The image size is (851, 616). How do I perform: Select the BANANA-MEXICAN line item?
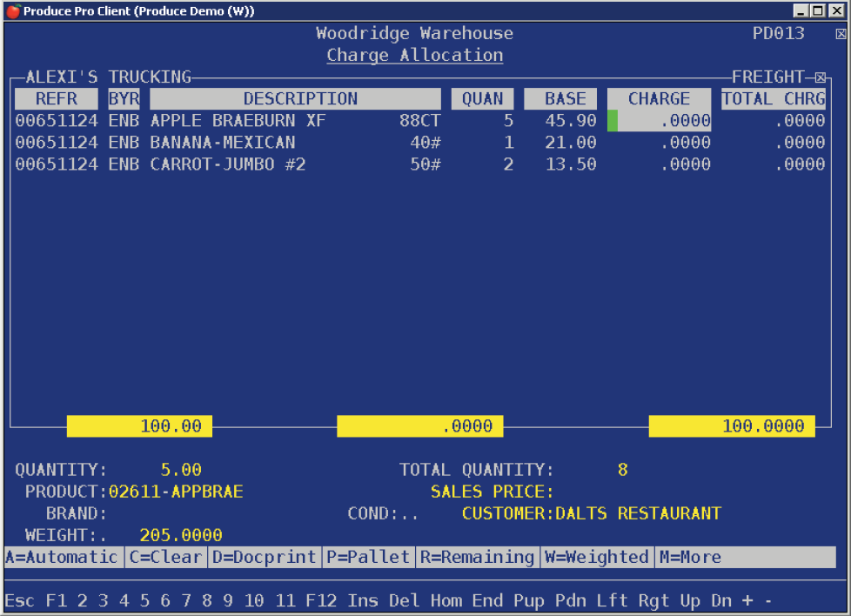click(x=420, y=142)
